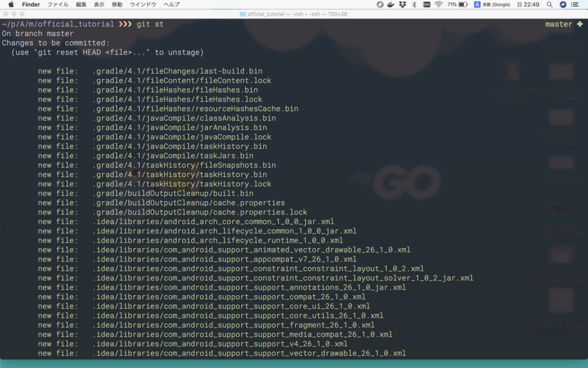This screenshot has height=368, width=588.
Task: Open the 英数 (Google) input source menu
Action: pyautogui.click(x=492, y=5)
